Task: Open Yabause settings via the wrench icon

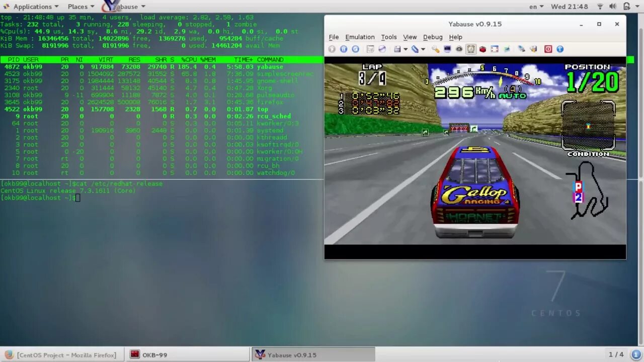Action: (435, 49)
